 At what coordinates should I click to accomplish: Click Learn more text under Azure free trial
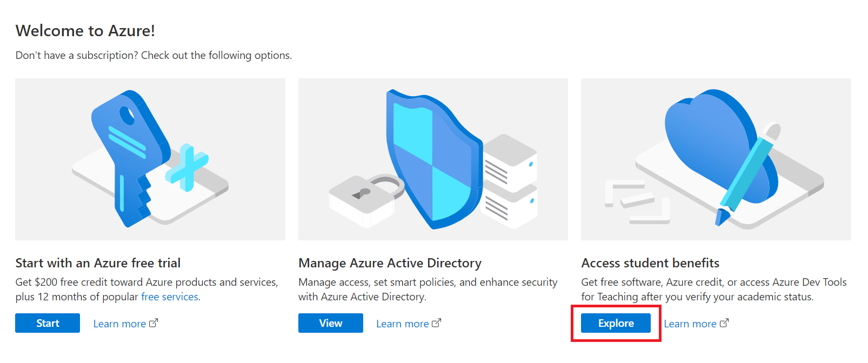coord(119,324)
